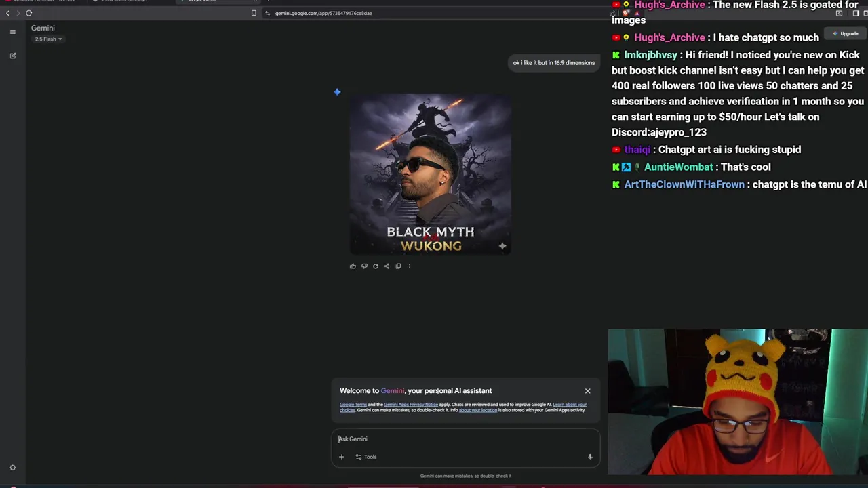Open the Black Myth Wukong generated image
868x488 pixels.
click(x=431, y=174)
